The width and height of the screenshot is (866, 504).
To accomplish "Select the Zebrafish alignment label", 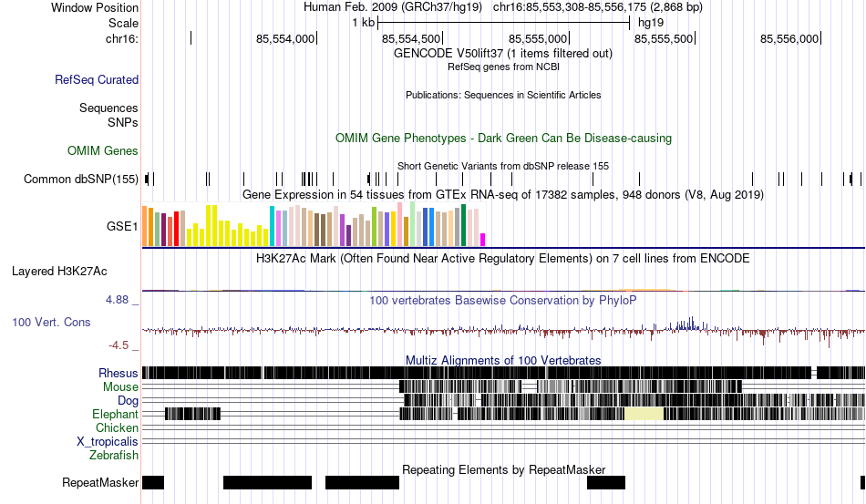I will pos(114,456).
